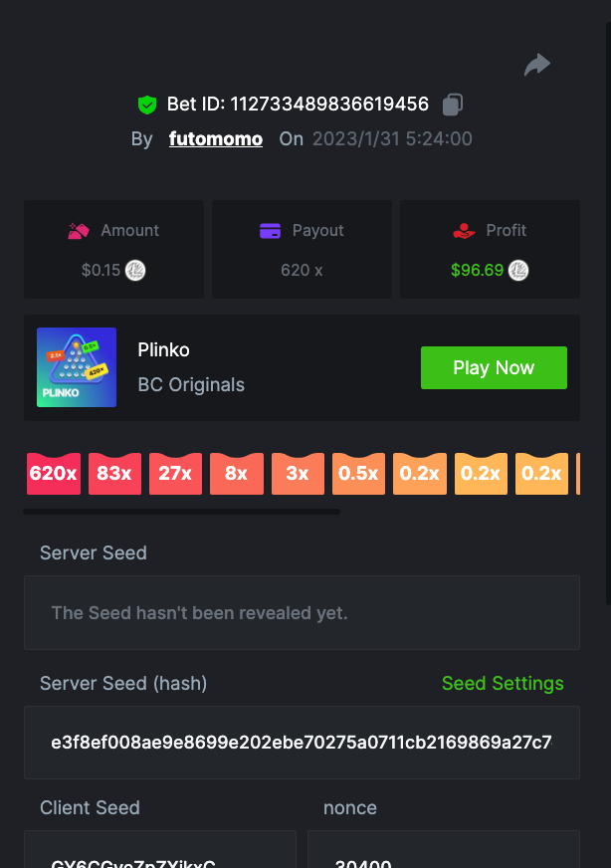
Task: Open the Plinko game thumbnail
Action: 77,367
